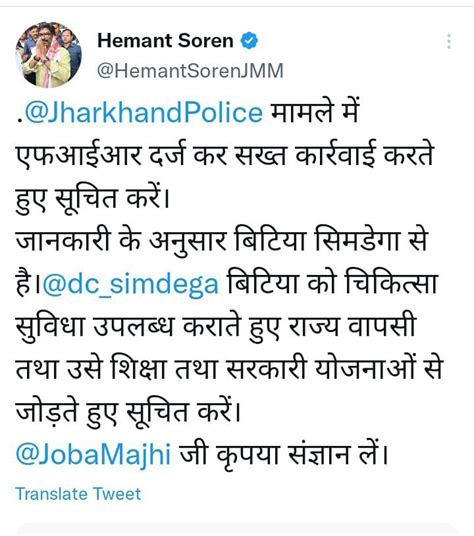
Task: Open the tweet's three-dot more options menu
Action: (x=449, y=41)
